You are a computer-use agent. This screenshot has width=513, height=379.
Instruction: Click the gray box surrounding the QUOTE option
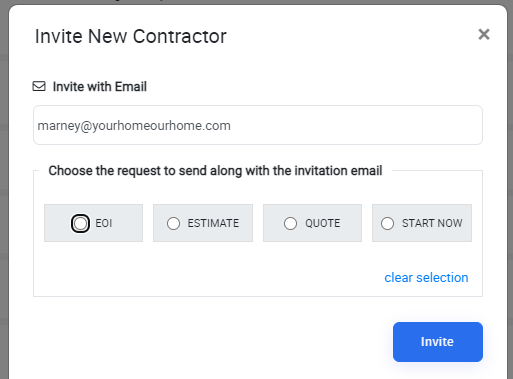(312, 223)
